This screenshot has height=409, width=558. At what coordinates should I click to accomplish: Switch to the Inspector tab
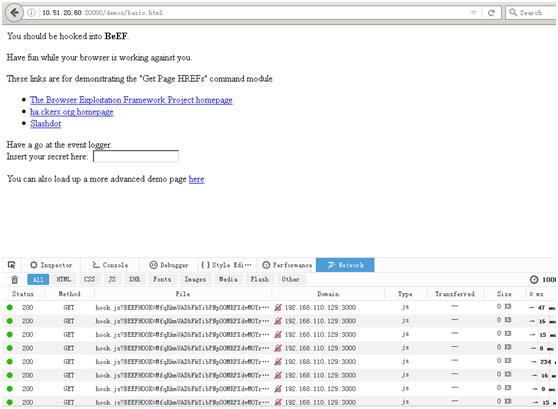tap(51, 265)
